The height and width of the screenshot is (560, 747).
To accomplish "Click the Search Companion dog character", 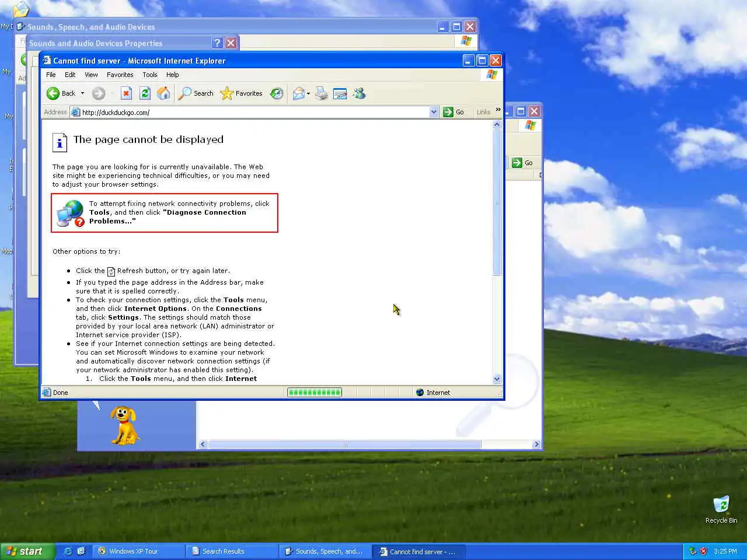I will [124, 425].
